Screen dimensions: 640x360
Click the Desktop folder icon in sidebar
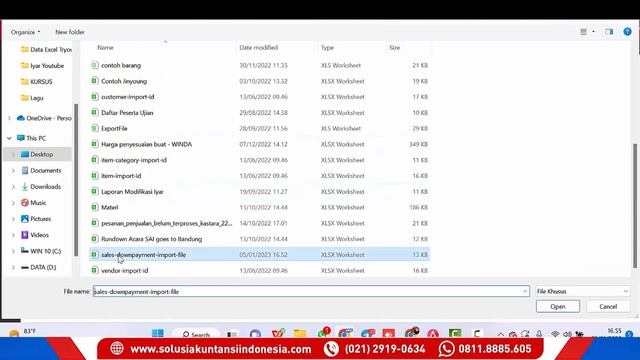pos(25,154)
